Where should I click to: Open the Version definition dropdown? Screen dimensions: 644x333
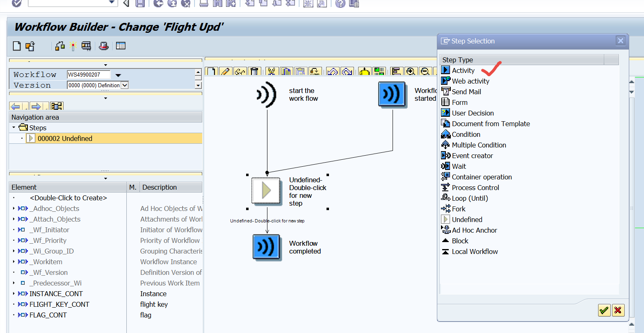coord(125,85)
